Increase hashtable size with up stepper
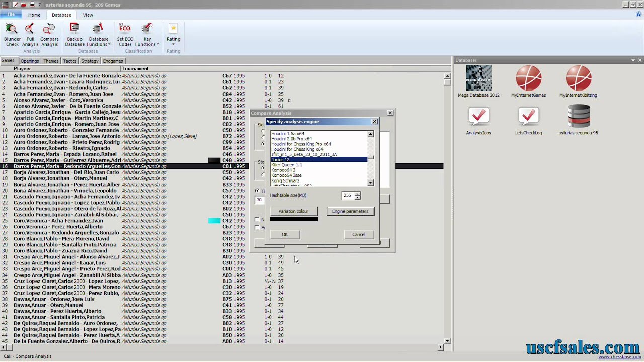Viewport: 644px width, 362px height. [x=357, y=194]
